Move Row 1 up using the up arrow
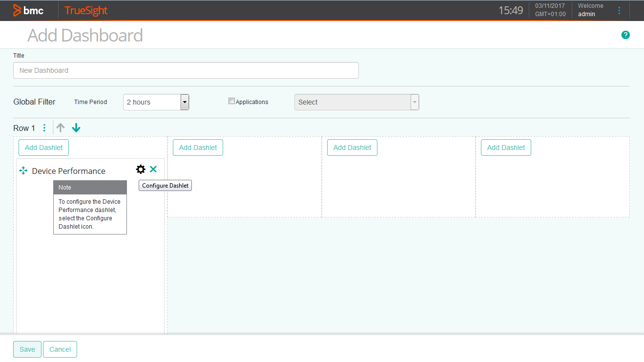644x362 pixels. 60,128
